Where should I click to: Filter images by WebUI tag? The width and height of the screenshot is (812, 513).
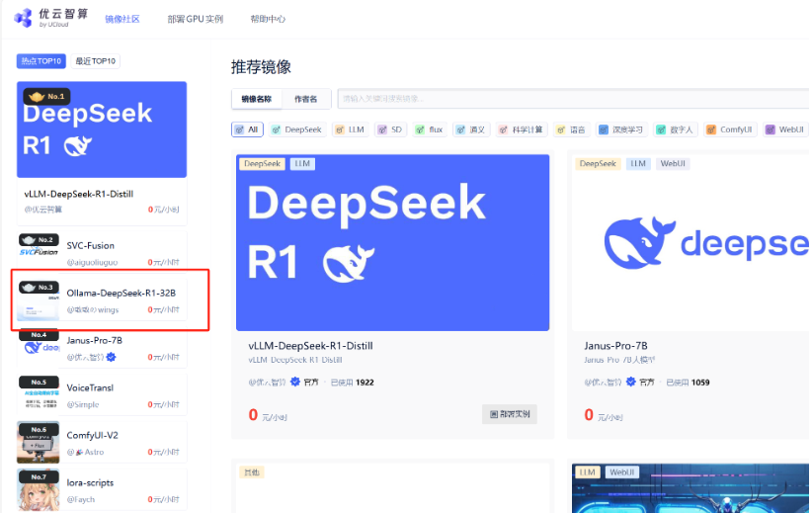pos(785,129)
